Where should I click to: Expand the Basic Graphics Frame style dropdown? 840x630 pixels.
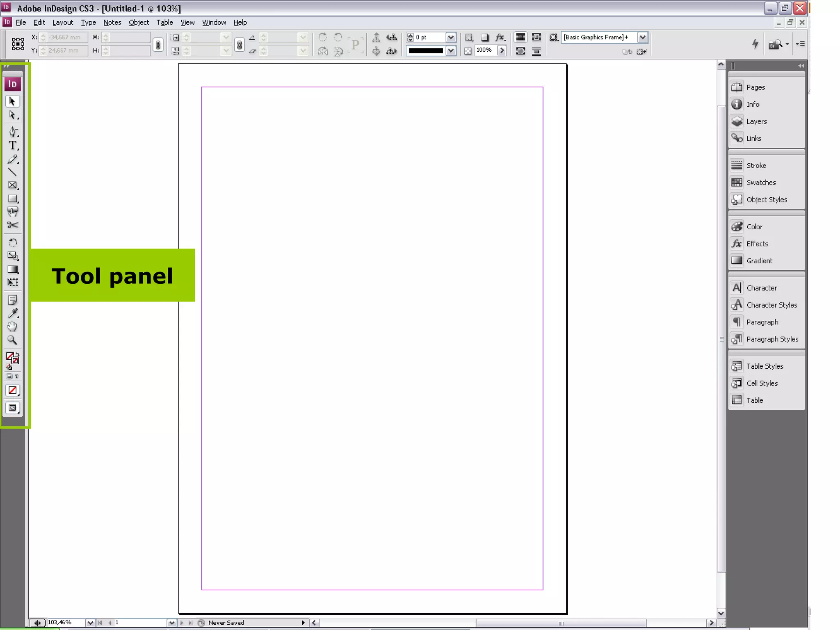(642, 37)
